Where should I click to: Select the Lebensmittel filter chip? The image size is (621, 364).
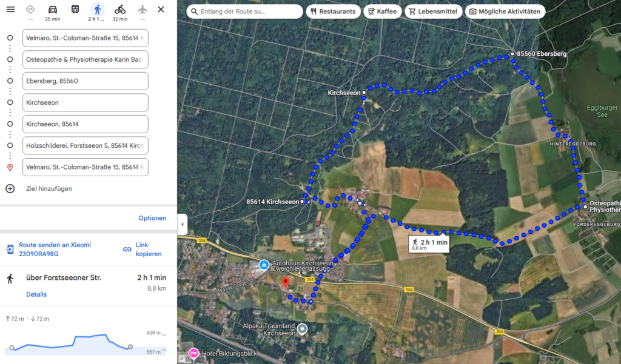[433, 12]
